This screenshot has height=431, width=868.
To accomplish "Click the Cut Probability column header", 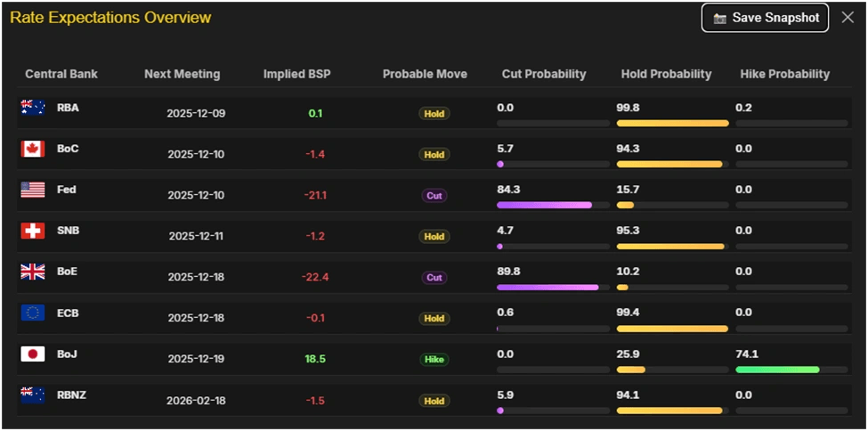I will click(544, 74).
